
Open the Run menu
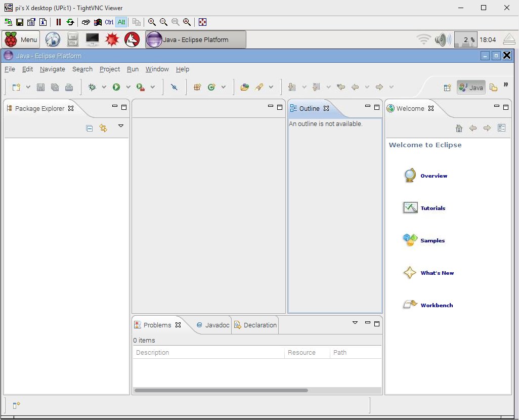(133, 69)
